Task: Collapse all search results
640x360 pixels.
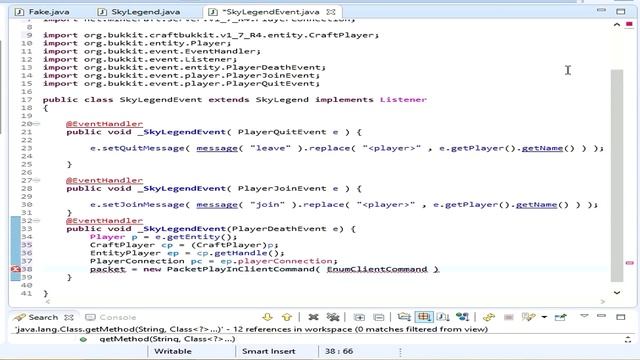Action: [378, 317]
